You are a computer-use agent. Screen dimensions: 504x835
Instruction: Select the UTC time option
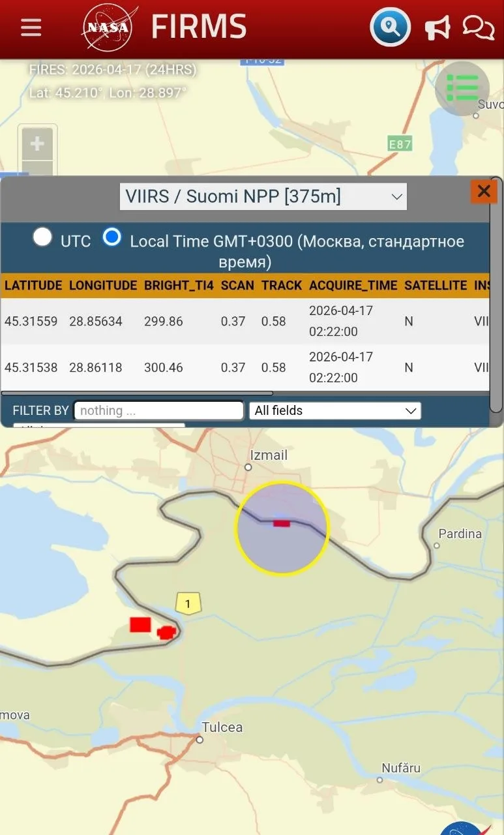click(x=43, y=237)
